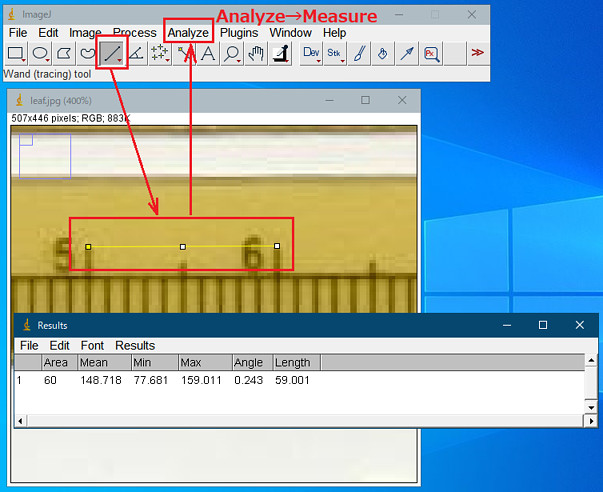The image size is (603, 492).
Task: Open the More Tools double-arrow menu
Action: coord(478,53)
